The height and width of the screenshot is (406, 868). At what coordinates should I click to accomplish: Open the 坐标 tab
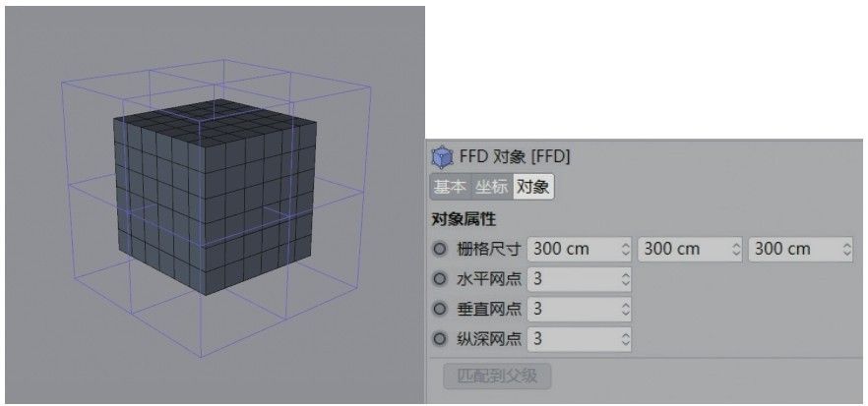click(492, 187)
